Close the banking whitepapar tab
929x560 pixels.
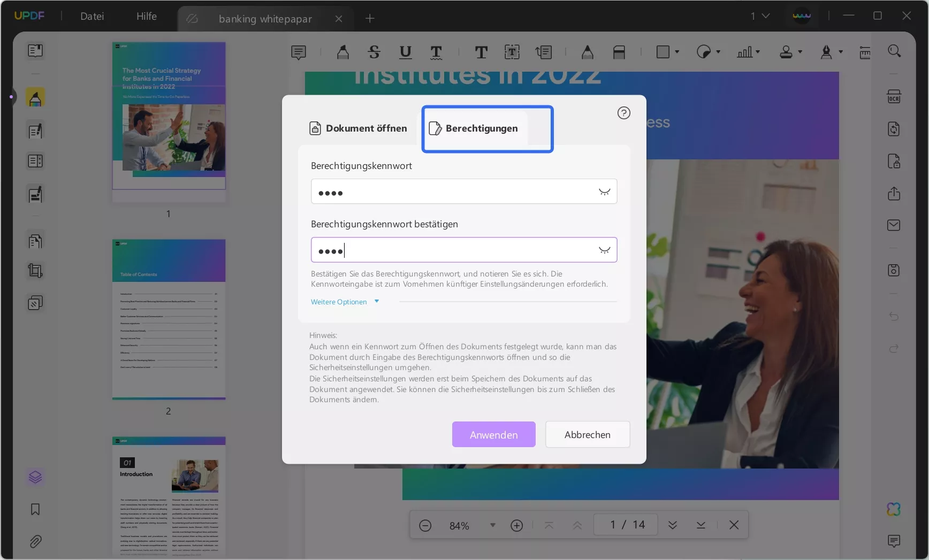339,19
